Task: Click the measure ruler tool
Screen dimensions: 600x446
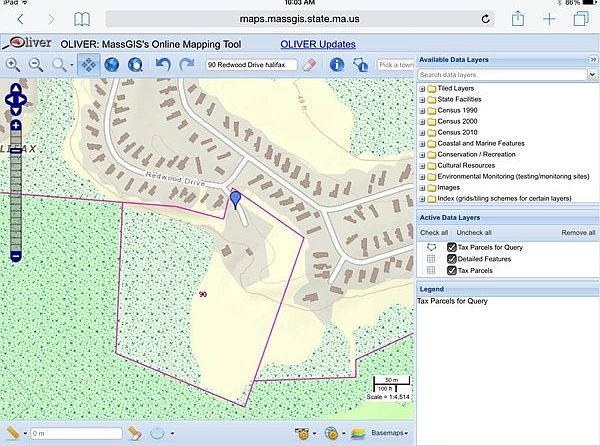Action: 13,433
